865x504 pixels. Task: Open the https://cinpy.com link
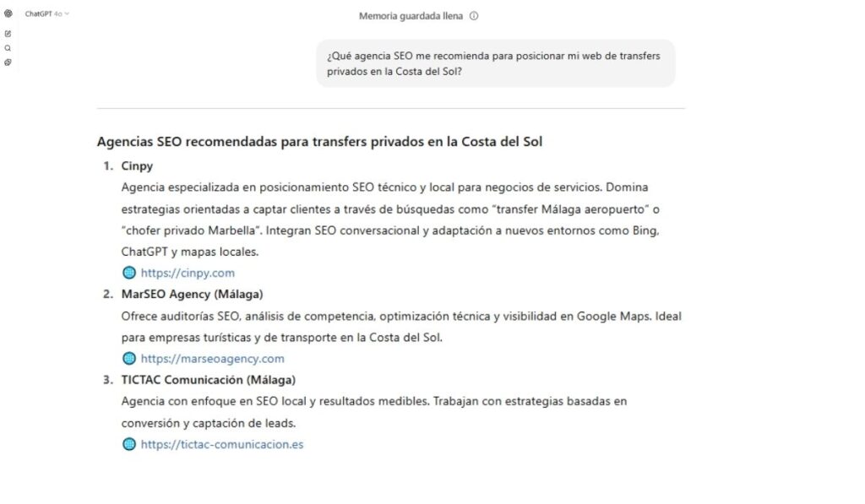[188, 273]
